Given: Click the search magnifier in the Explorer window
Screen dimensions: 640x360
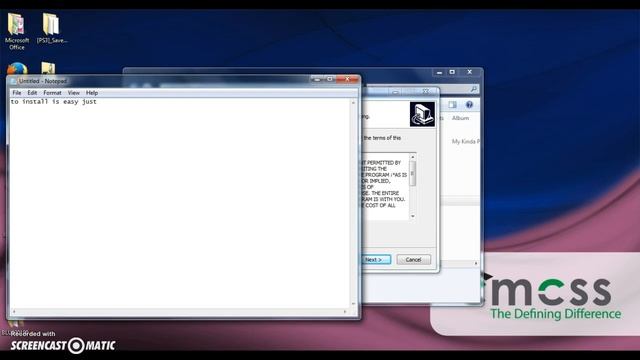Looking at the screenshot, I should click(x=473, y=89).
